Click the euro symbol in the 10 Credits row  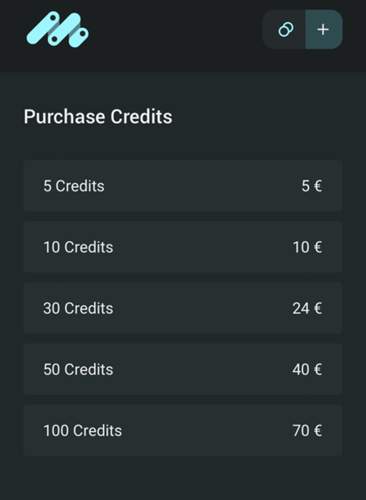[x=318, y=247]
